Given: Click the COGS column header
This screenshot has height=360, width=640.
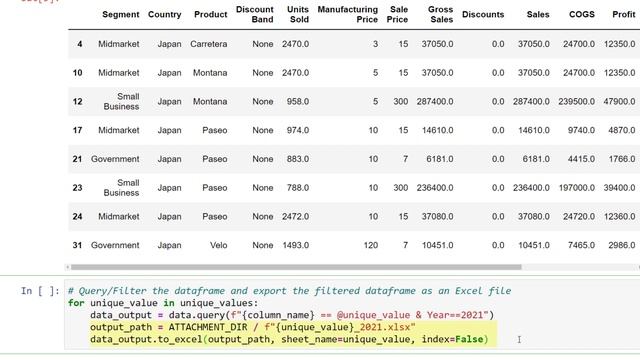Looking at the screenshot, I should tap(582, 14).
